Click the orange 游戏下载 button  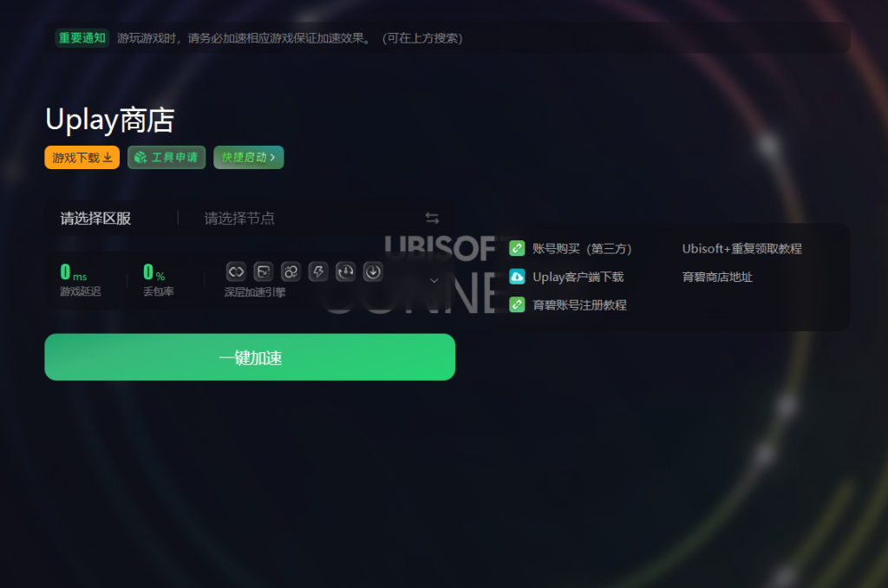[x=82, y=158]
